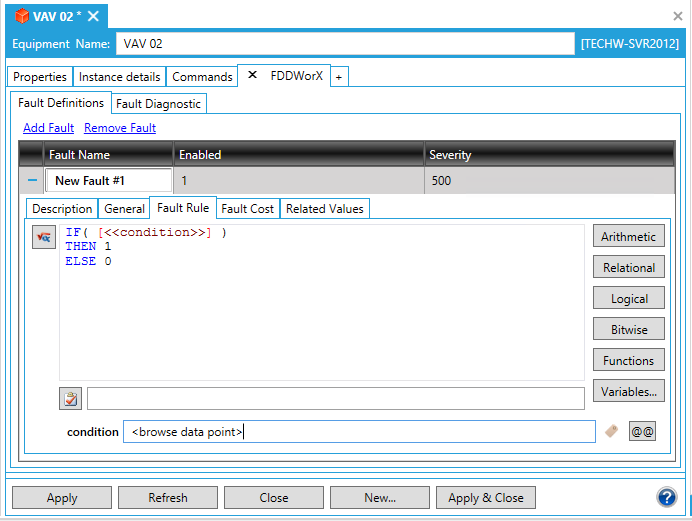Open the Relational operators list
Screen dimensions: 692x521
(x=629, y=268)
